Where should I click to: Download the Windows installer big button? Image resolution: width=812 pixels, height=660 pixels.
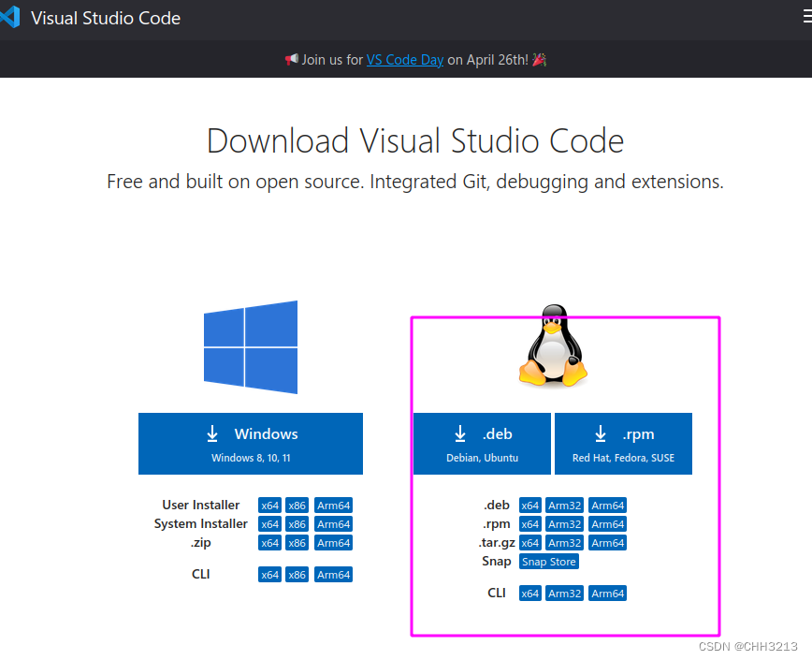click(251, 444)
